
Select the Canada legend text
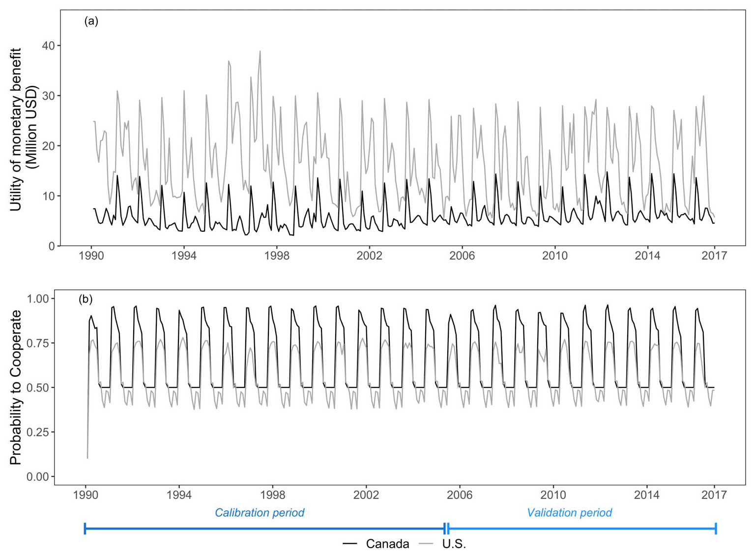click(x=387, y=544)
